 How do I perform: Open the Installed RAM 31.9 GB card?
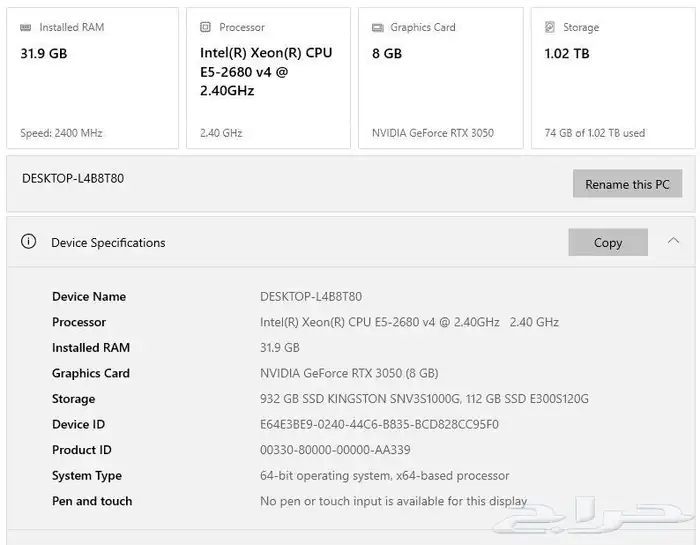92,78
